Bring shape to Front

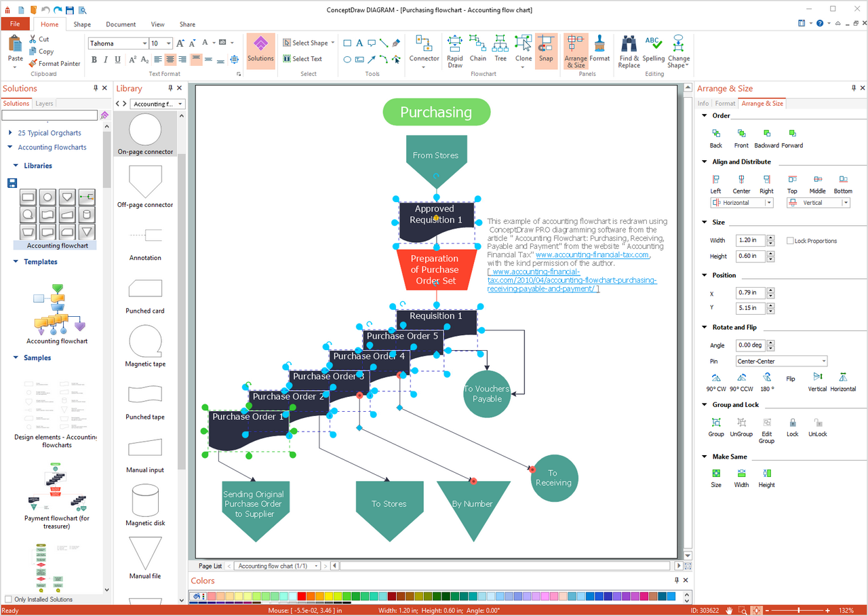coord(741,138)
